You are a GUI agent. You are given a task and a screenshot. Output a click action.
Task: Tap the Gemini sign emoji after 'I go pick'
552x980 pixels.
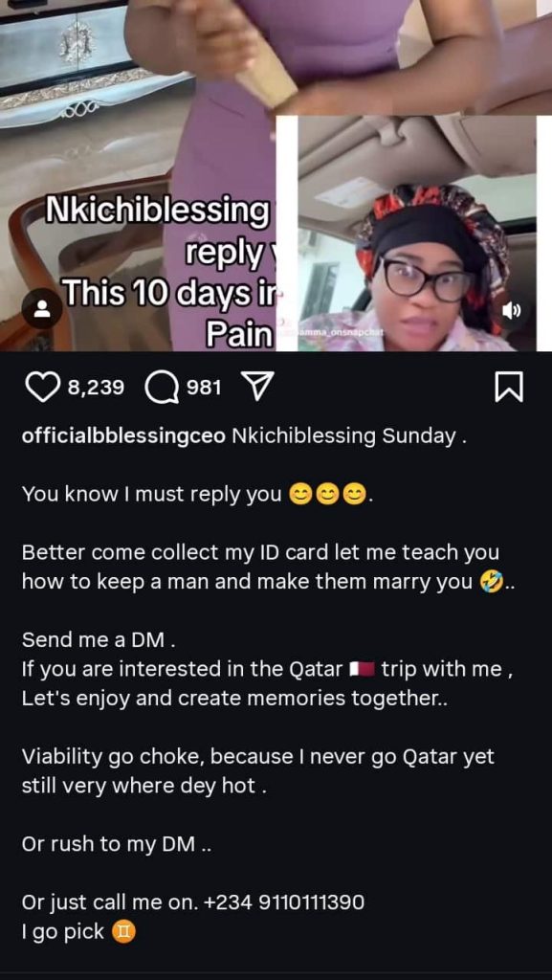point(122,933)
